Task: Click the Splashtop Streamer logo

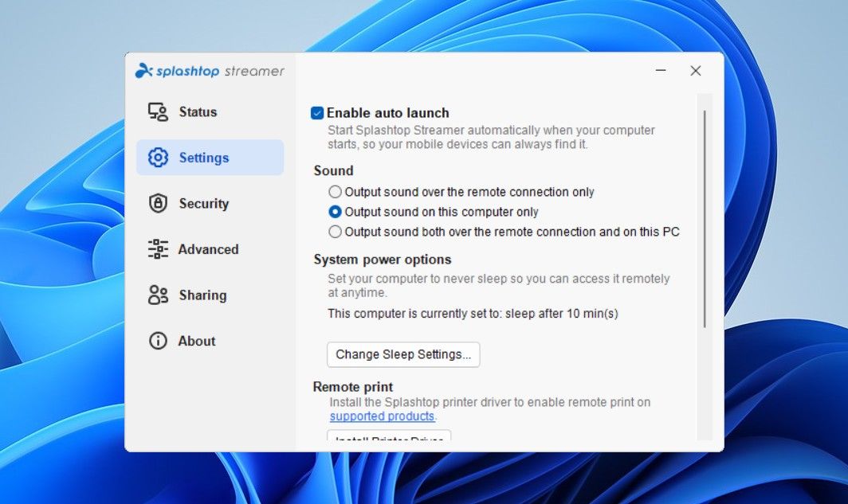Action: point(210,71)
